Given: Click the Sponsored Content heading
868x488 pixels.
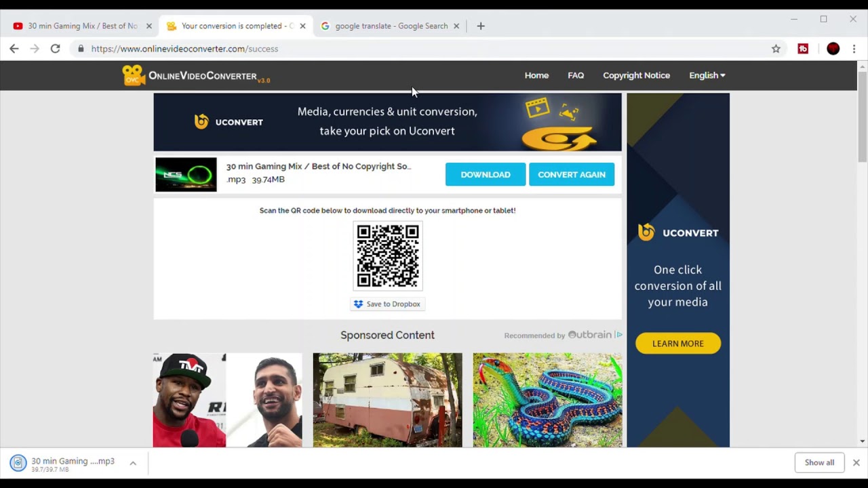Looking at the screenshot, I should tap(387, 335).
